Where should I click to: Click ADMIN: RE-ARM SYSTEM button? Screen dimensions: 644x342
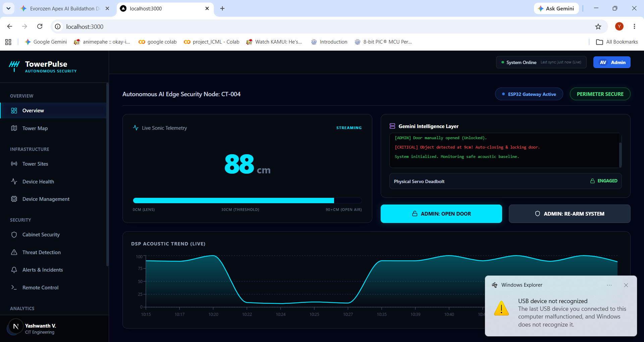pos(570,214)
